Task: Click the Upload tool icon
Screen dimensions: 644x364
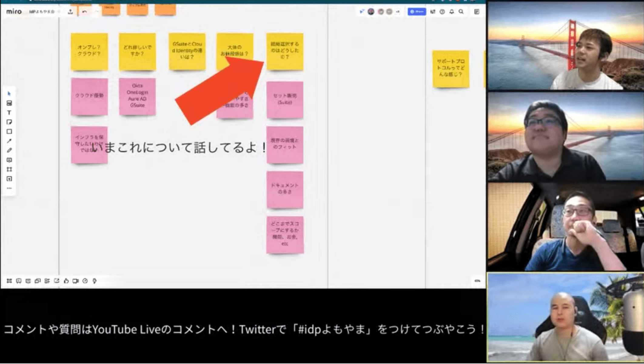Action: click(9, 179)
